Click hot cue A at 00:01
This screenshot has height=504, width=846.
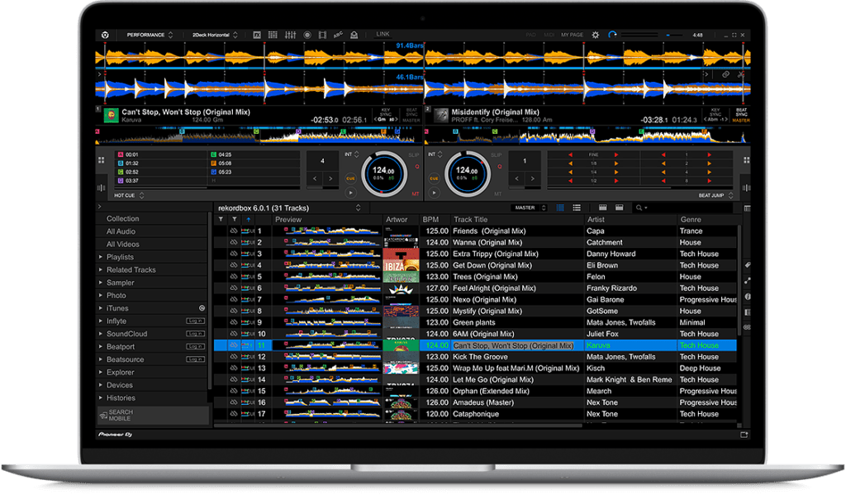click(160, 155)
